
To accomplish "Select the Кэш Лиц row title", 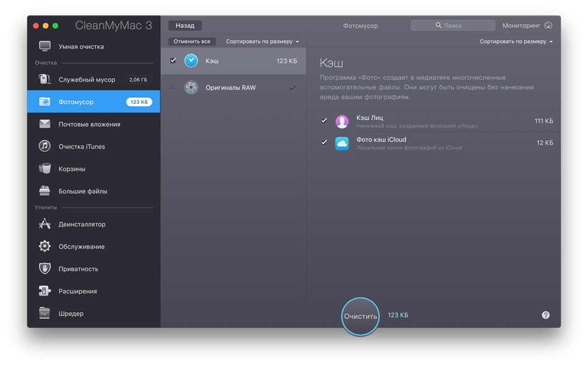I will coord(370,118).
